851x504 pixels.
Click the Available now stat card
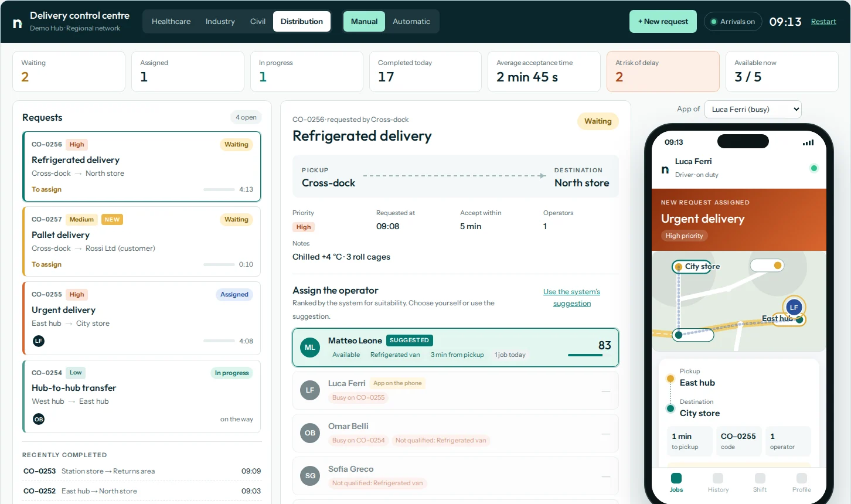782,71
